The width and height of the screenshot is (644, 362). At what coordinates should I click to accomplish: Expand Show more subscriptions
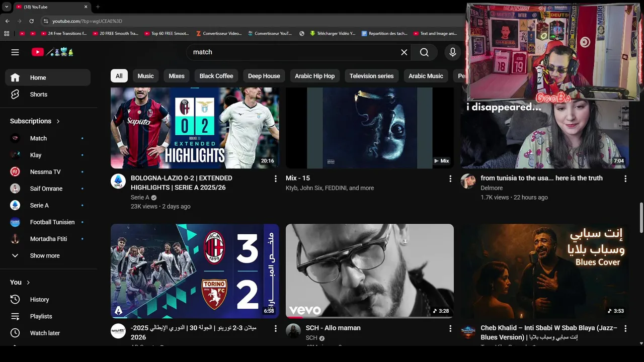tap(48, 255)
